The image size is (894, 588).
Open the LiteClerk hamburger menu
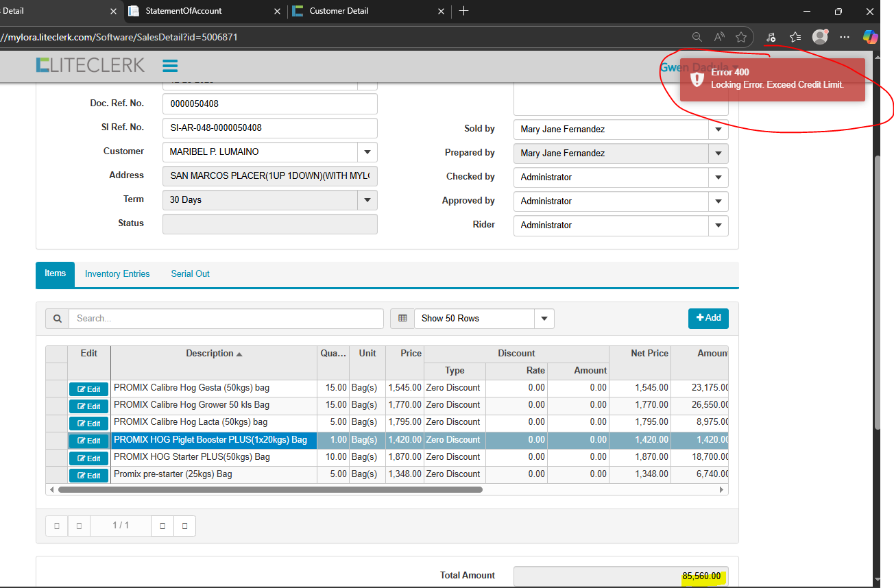pyautogui.click(x=170, y=66)
